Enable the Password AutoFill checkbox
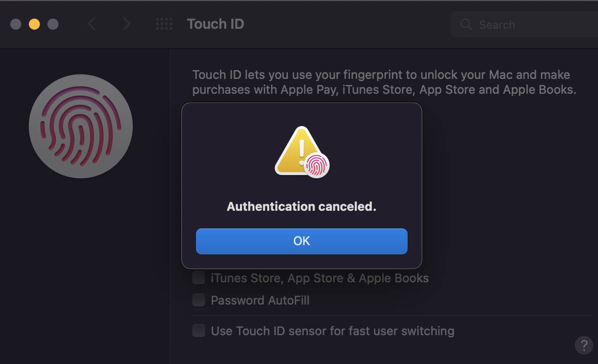The width and height of the screenshot is (598, 364). [x=198, y=299]
